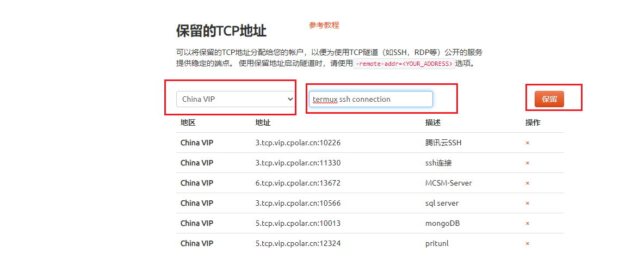Open the 参考教程 tutorial link

[x=324, y=25]
